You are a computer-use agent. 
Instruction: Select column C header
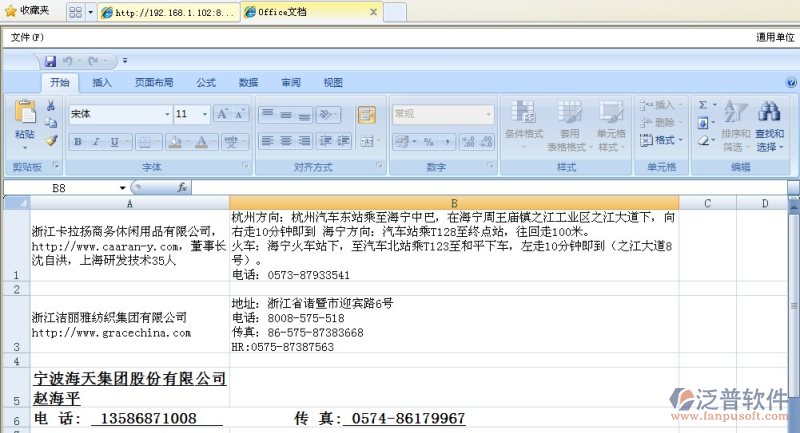[707, 203]
